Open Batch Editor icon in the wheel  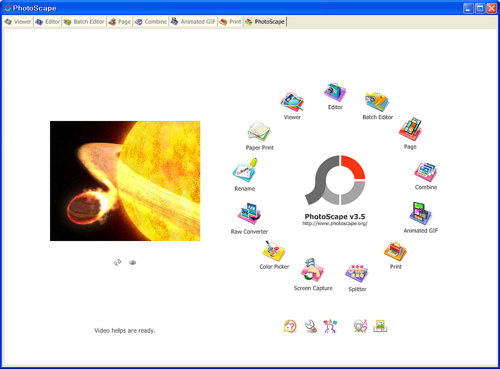pos(377,102)
